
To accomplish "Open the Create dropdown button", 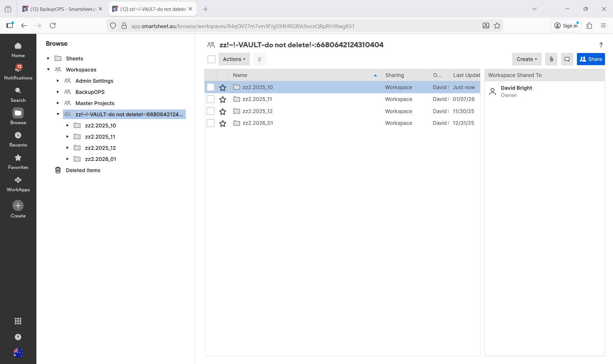I will [x=526, y=59].
